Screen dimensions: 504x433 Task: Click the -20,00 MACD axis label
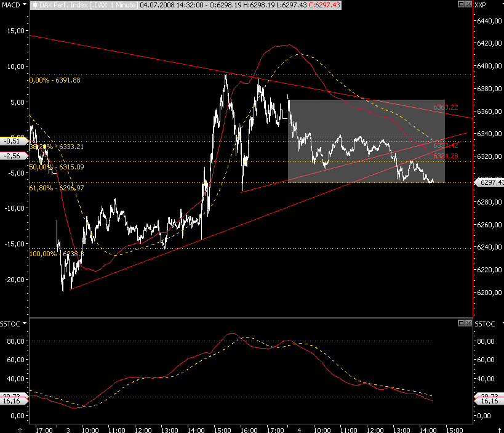[x=15, y=280]
